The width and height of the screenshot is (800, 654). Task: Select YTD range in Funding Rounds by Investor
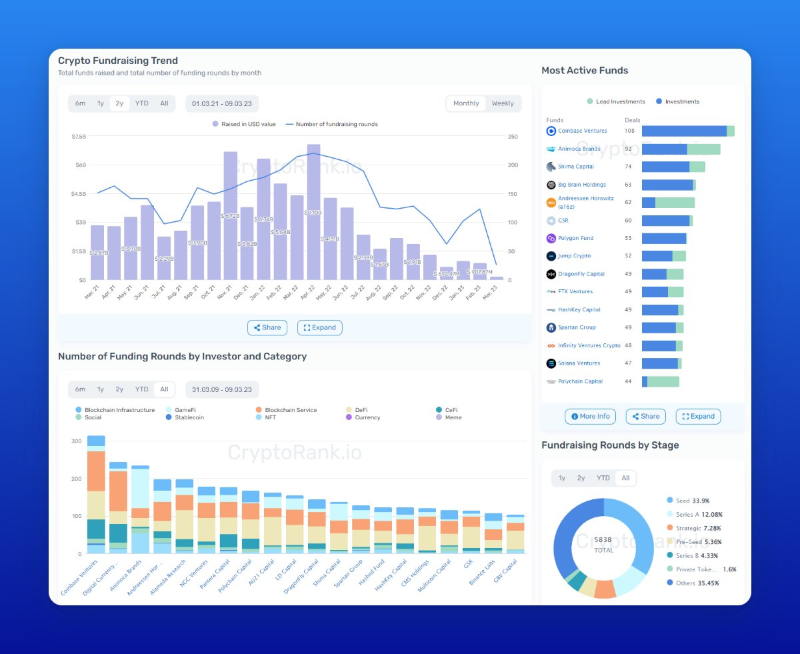[142, 389]
